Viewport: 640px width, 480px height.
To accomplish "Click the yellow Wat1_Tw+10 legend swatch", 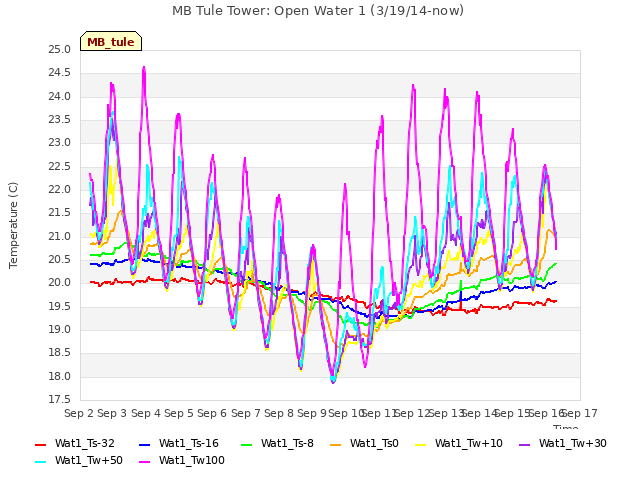I will pyautogui.click(x=420, y=444).
